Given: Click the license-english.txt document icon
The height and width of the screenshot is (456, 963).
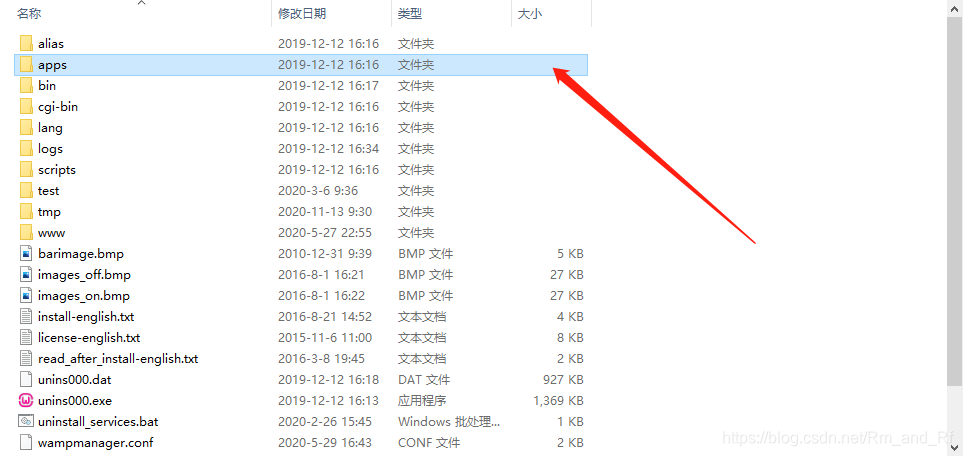Looking at the screenshot, I should [x=26, y=337].
